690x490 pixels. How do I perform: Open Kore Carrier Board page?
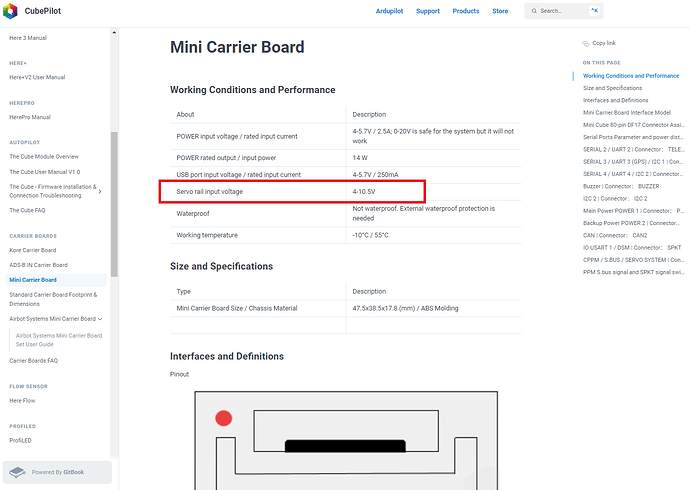point(33,250)
